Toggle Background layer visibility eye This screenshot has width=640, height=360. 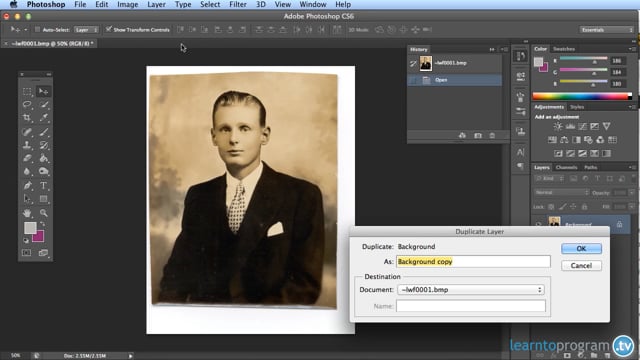click(538, 224)
